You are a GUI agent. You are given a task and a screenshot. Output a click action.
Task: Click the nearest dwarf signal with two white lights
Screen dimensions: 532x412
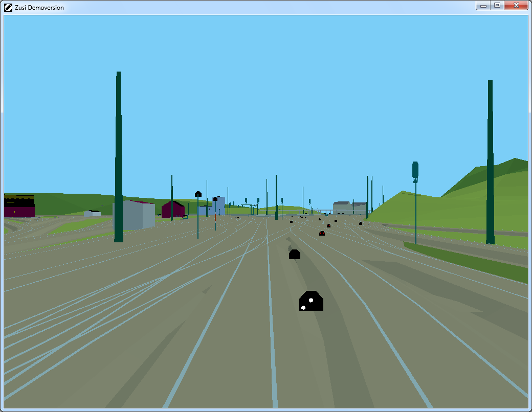point(311,302)
